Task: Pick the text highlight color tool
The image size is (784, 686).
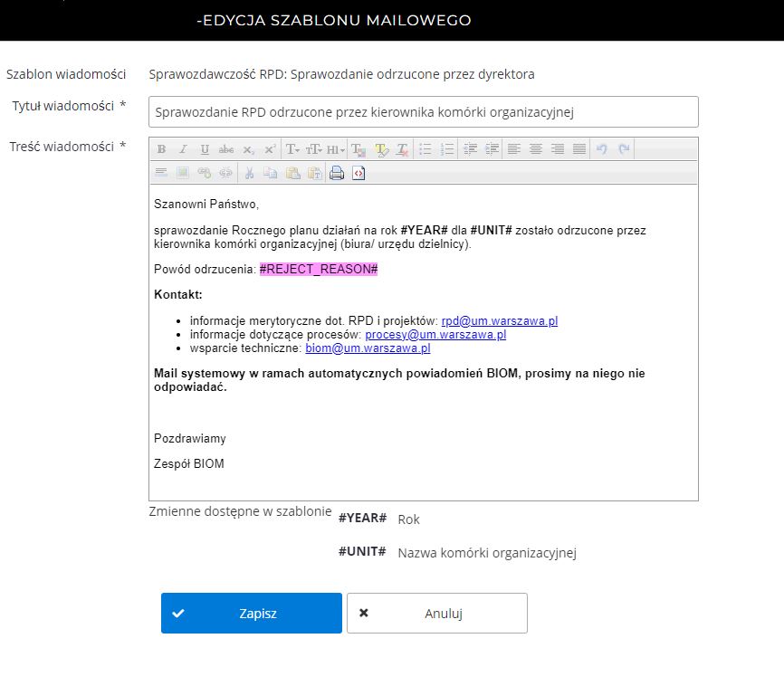Action: click(381, 149)
